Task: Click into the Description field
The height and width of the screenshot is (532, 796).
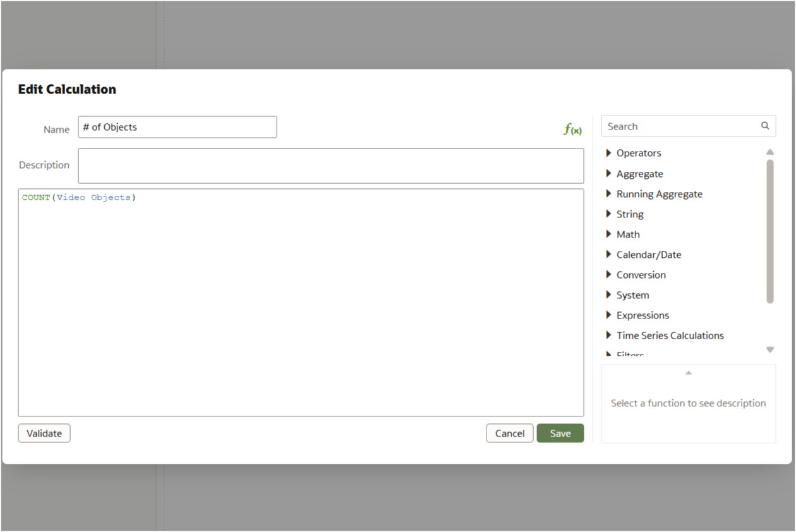Action: 331,166
